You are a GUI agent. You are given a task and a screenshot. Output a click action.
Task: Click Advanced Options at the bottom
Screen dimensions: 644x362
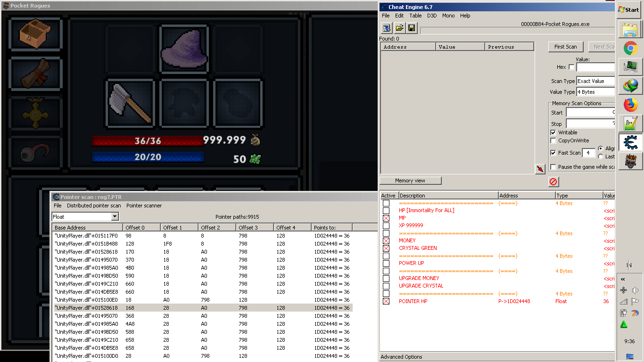pyautogui.click(x=401, y=357)
